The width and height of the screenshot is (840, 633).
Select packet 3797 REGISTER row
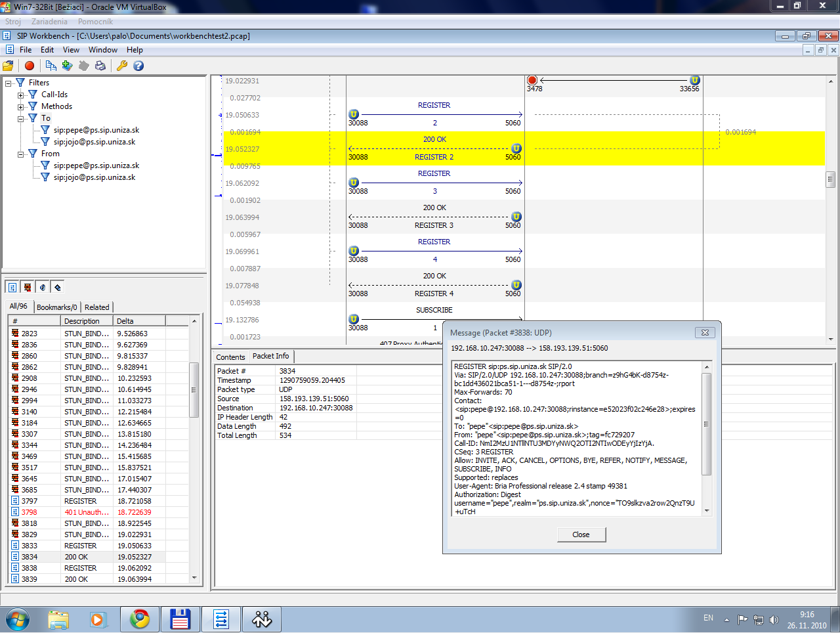tap(99, 501)
